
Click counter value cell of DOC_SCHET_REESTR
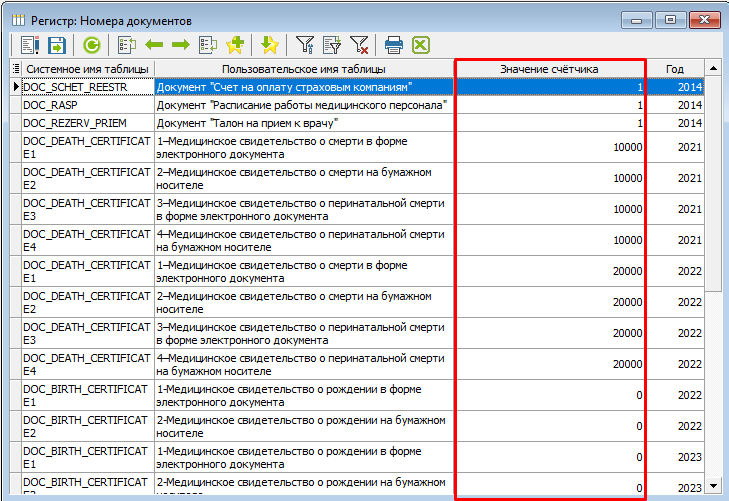549,87
